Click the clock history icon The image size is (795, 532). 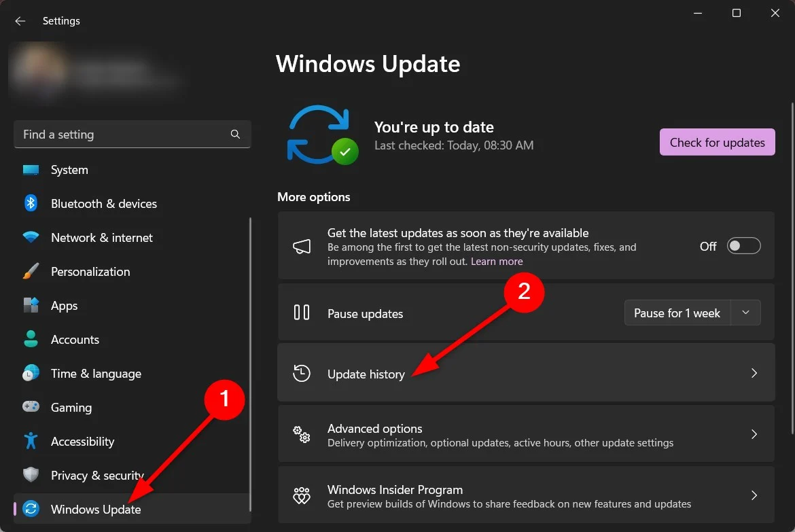point(302,373)
